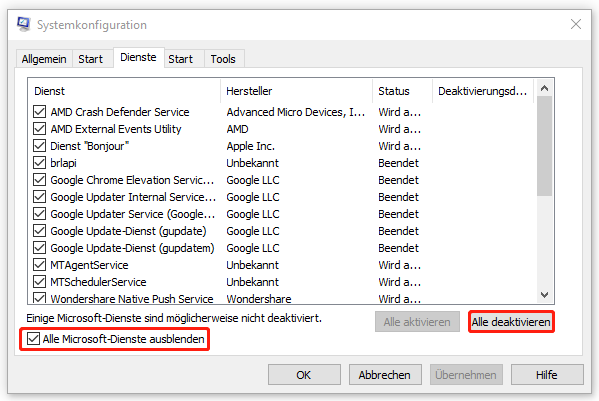Sort by the Hersteller column header
This screenshot has height=401, width=599.
click(296, 91)
